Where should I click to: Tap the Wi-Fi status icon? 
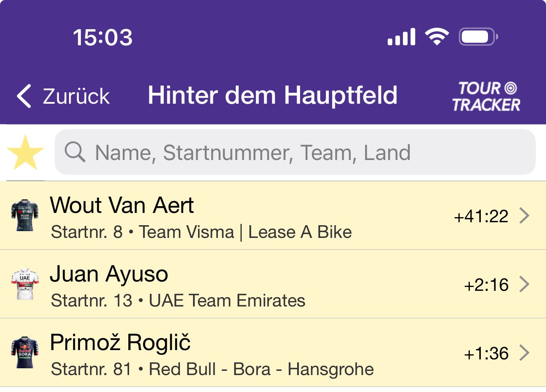point(437,37)
